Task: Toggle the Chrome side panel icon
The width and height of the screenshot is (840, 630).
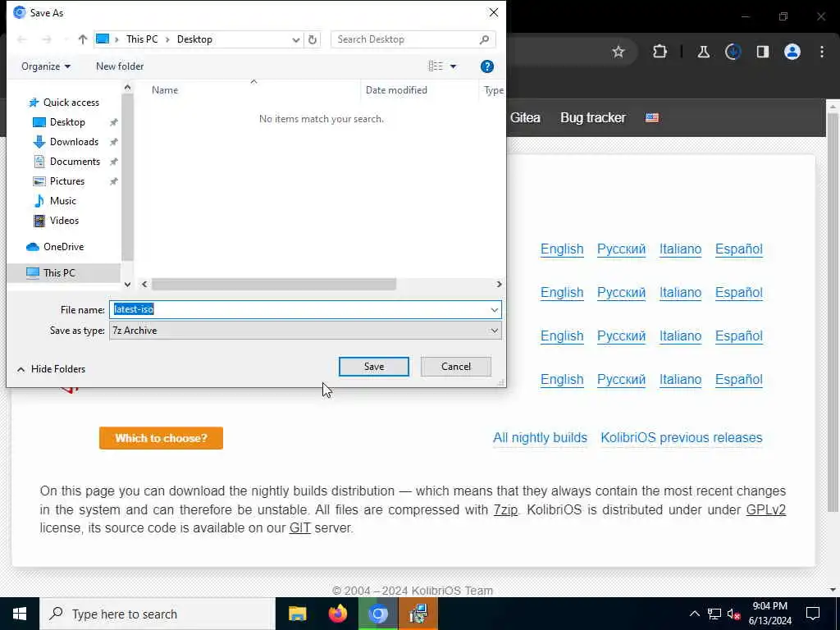Action: coord(763,52)
